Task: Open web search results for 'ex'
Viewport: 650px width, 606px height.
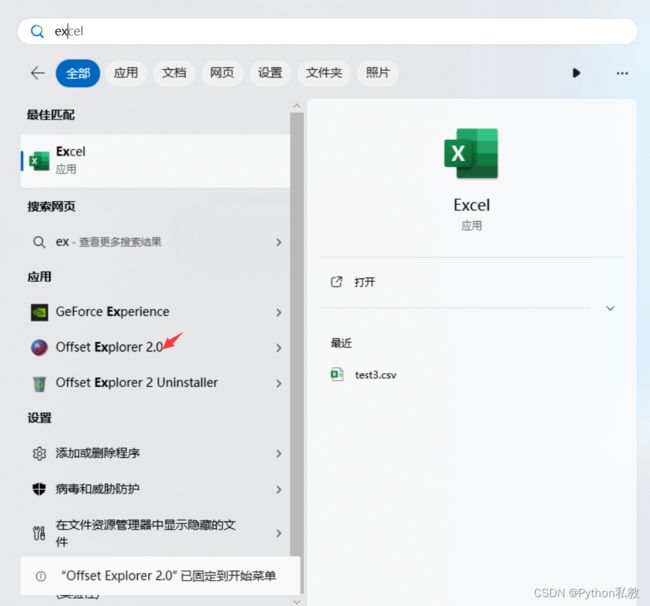Action: coord(155,242)
